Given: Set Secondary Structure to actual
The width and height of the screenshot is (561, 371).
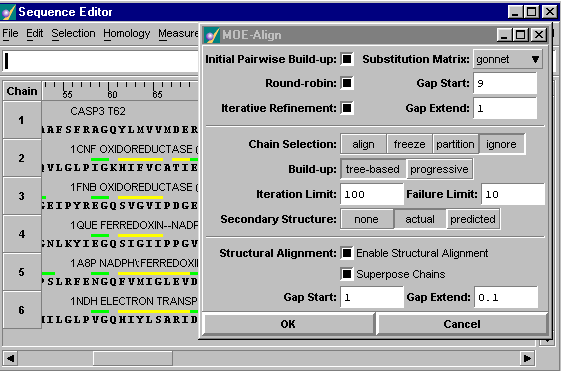Looking at the screenshot, I should coord(420,219).
